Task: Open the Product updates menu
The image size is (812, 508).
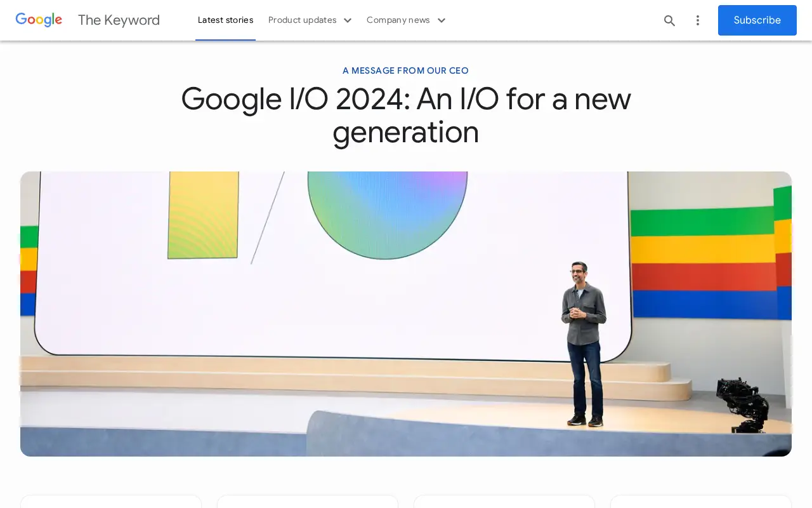Action: click(x=303, y=20)
